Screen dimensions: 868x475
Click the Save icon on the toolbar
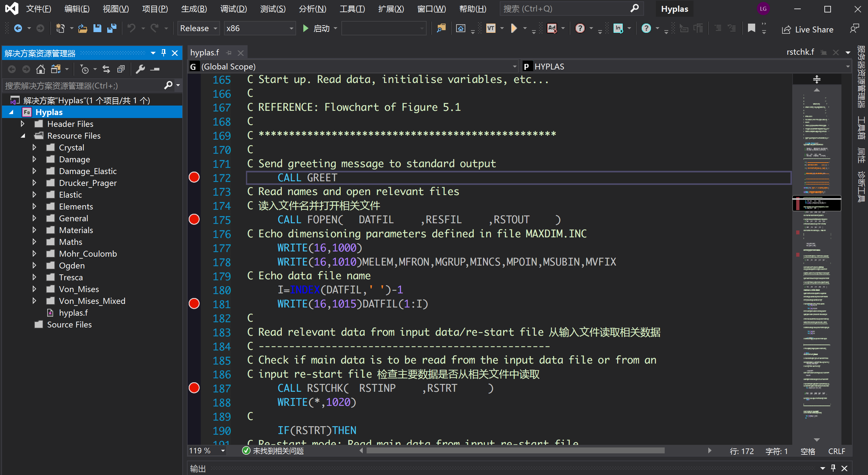pos(98,28)
